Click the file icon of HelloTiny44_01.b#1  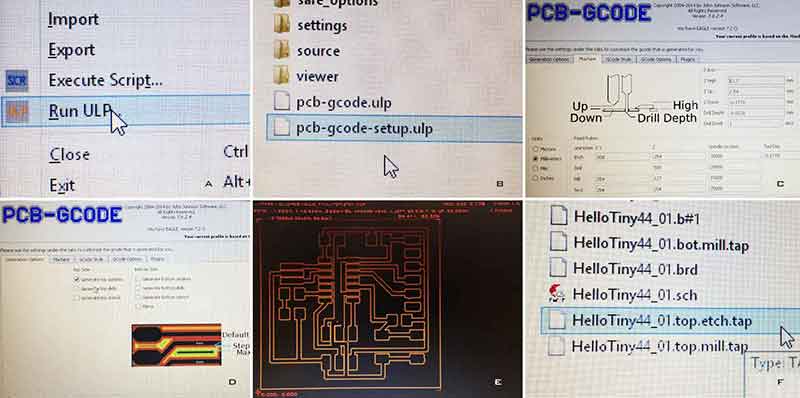tap(559, 216)
